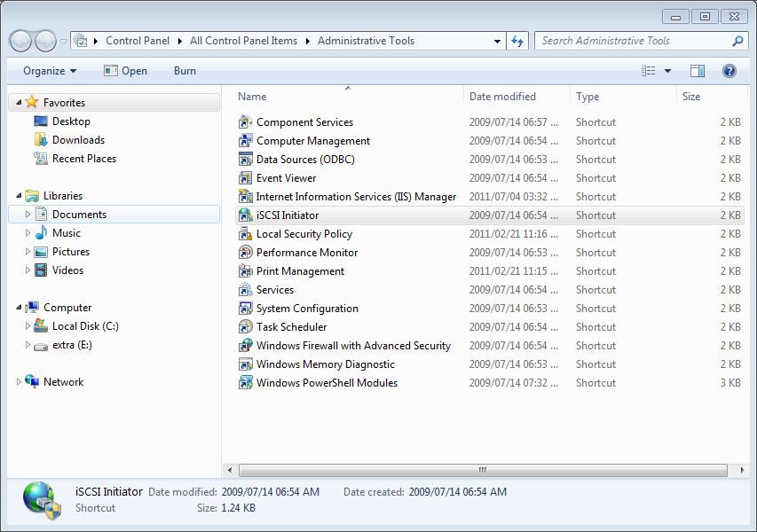The image size is (757, 532).
Task: Click Administrative Tools breadcrumb segment
Action: tap(366, 41)
